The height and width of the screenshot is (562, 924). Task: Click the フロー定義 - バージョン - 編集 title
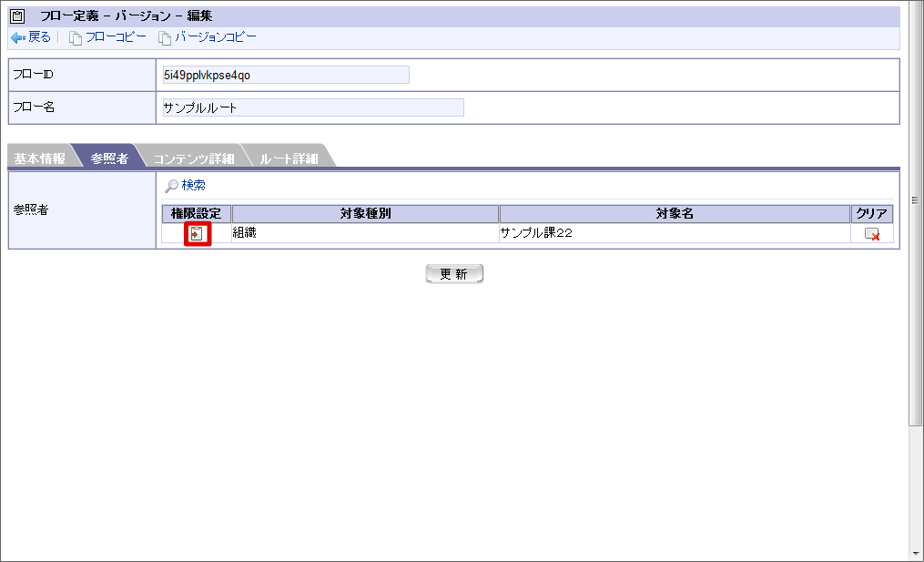tap(127, 15)
